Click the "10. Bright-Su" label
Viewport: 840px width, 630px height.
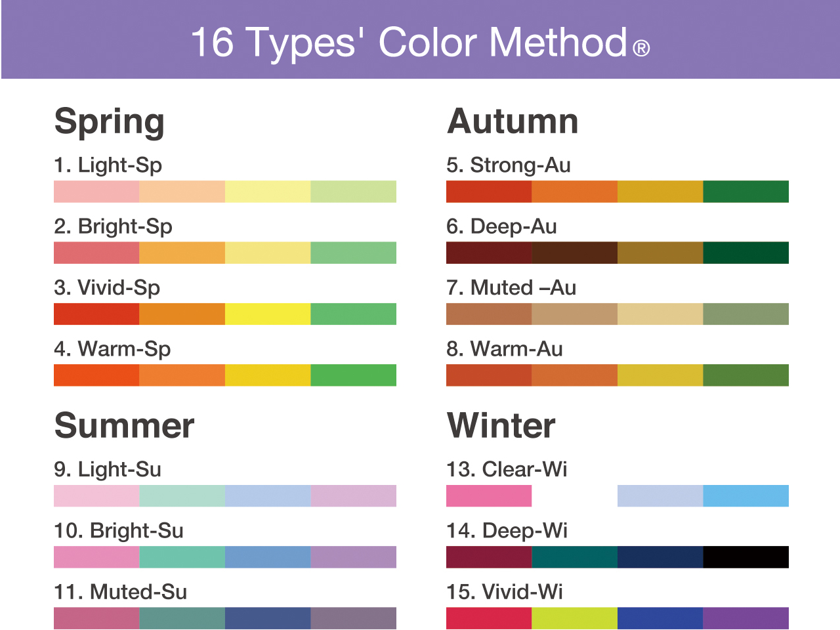(119, 530)
